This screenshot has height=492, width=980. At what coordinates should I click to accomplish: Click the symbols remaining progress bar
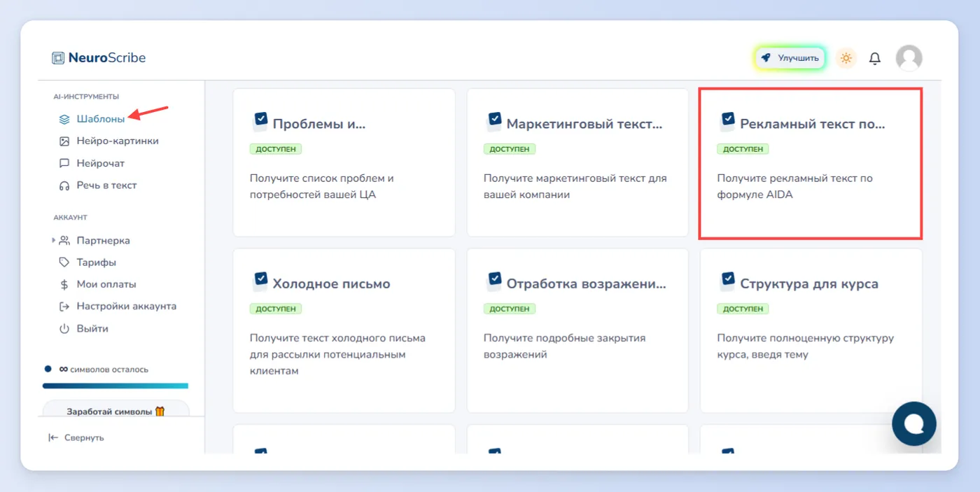[115, 386]
